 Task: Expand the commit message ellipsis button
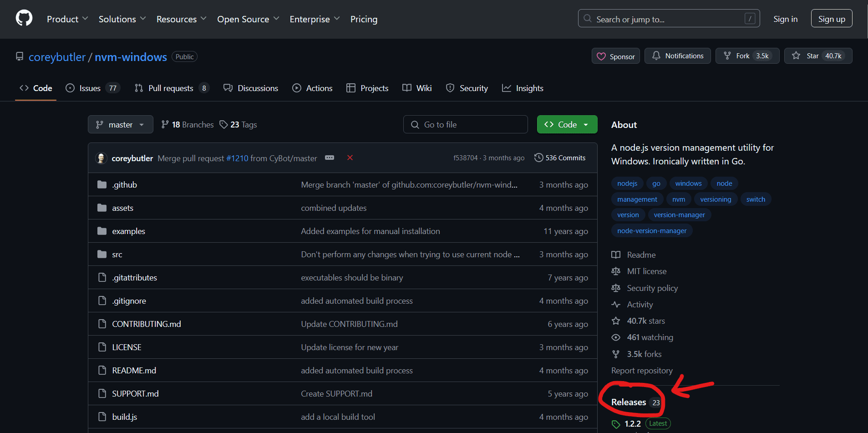coord(330,158)
